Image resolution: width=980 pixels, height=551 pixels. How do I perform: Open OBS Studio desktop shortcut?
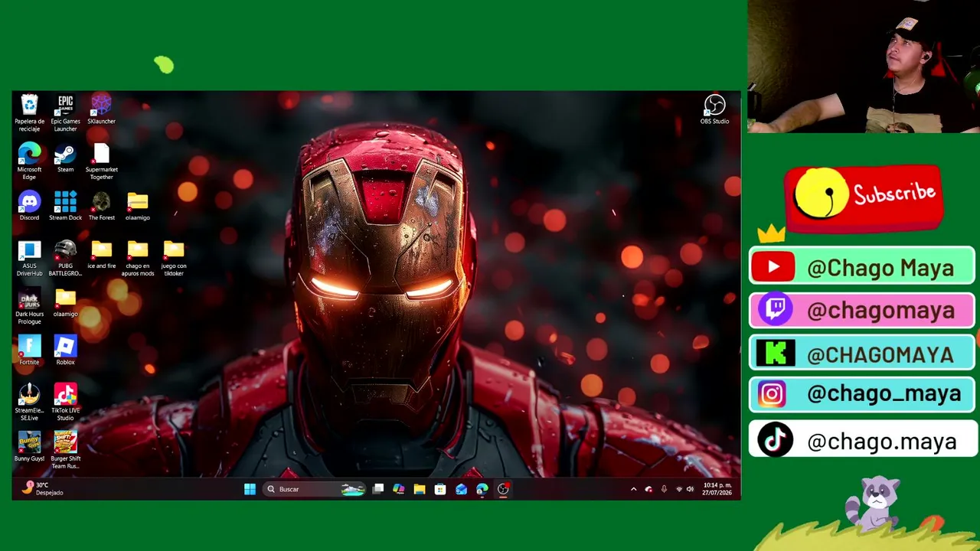click(x=714, y=109)
